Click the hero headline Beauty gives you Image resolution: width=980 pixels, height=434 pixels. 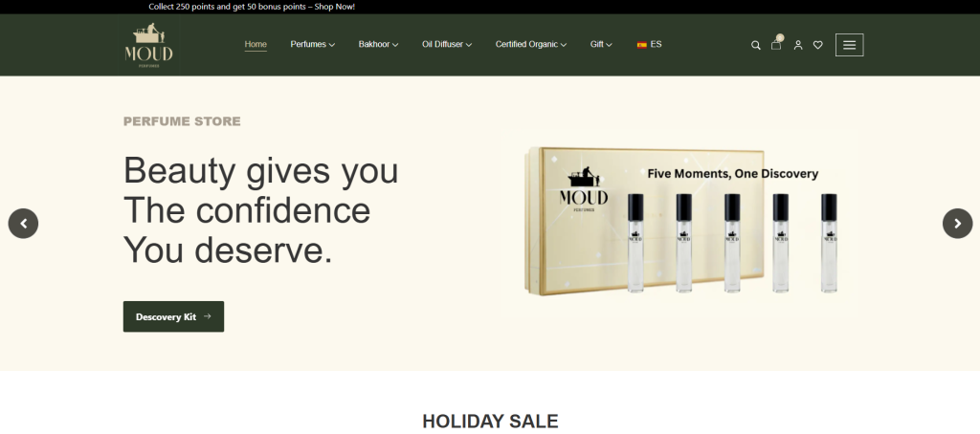click(x=260, y=170)
